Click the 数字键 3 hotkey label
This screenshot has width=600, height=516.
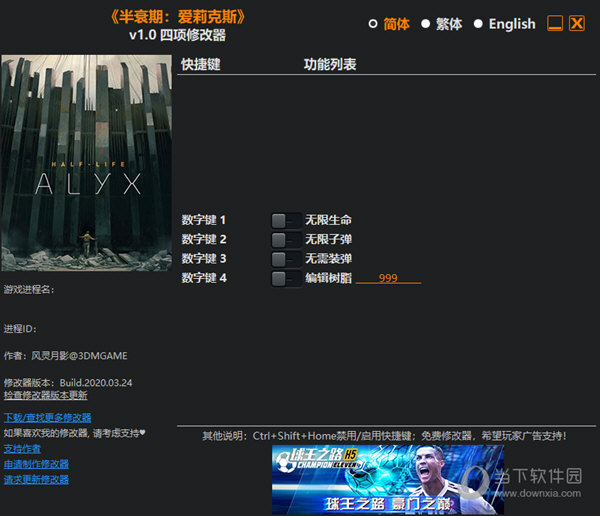coord(204,259)
